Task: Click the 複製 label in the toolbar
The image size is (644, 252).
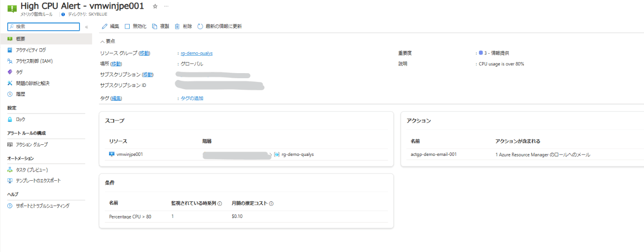Action: tap(165, 26)
